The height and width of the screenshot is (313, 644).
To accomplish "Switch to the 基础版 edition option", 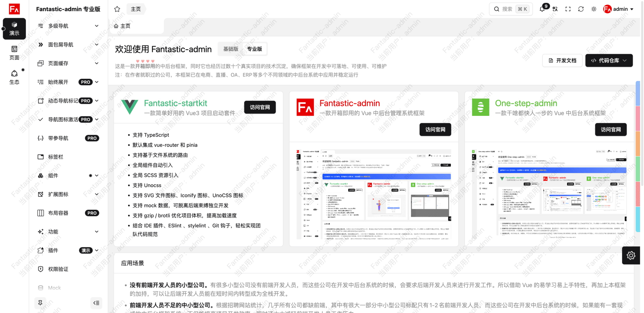I will (231, 49).
